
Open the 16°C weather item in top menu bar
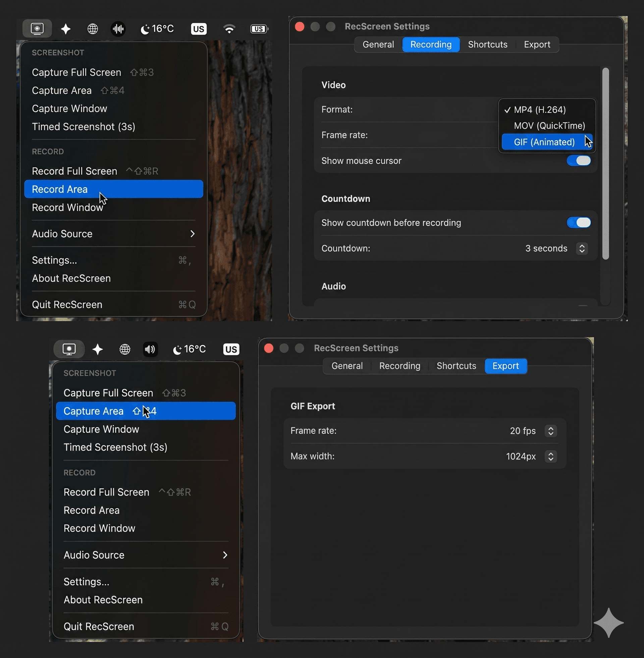click(x=157, y=29)
